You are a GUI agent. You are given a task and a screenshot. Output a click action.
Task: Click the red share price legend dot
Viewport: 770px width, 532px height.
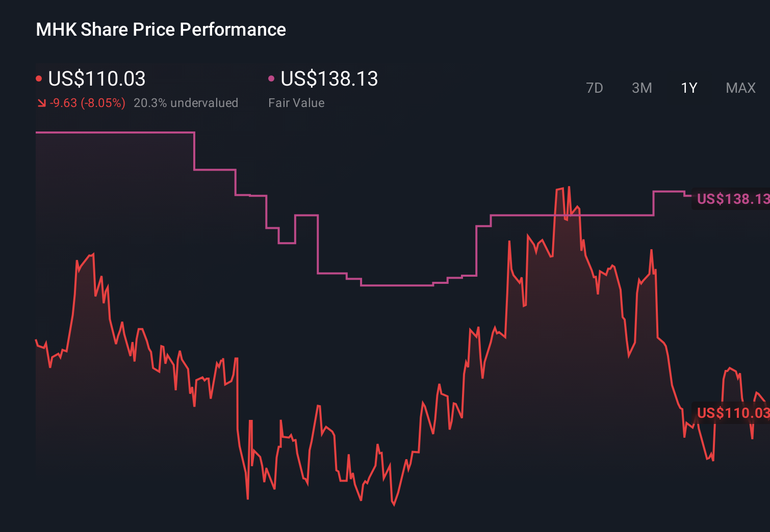click(39, 78)
